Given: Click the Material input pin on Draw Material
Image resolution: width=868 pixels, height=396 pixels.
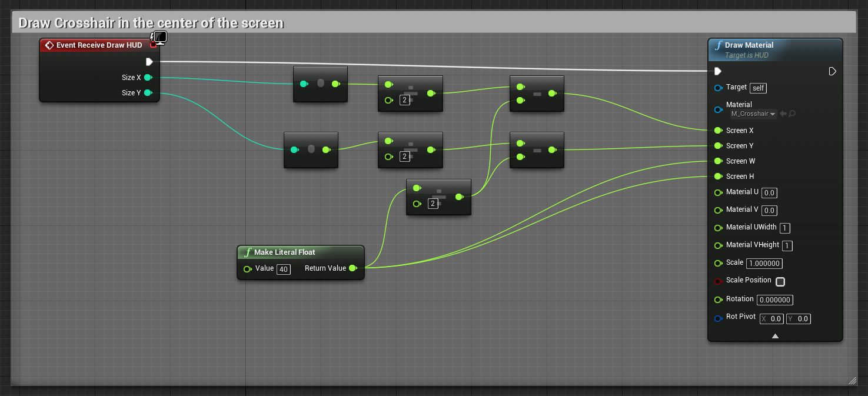Looking at the screenshot, I should 718,109.
